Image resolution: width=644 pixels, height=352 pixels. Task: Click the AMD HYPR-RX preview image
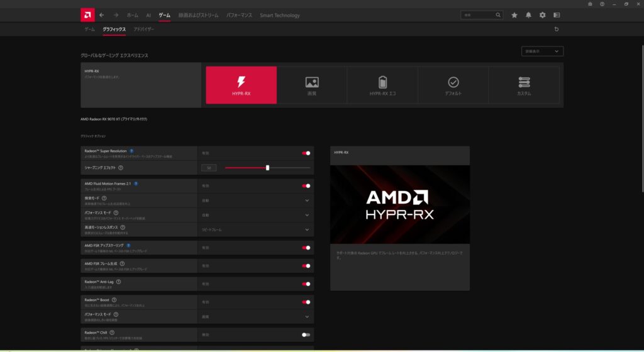tap(400, 204)
